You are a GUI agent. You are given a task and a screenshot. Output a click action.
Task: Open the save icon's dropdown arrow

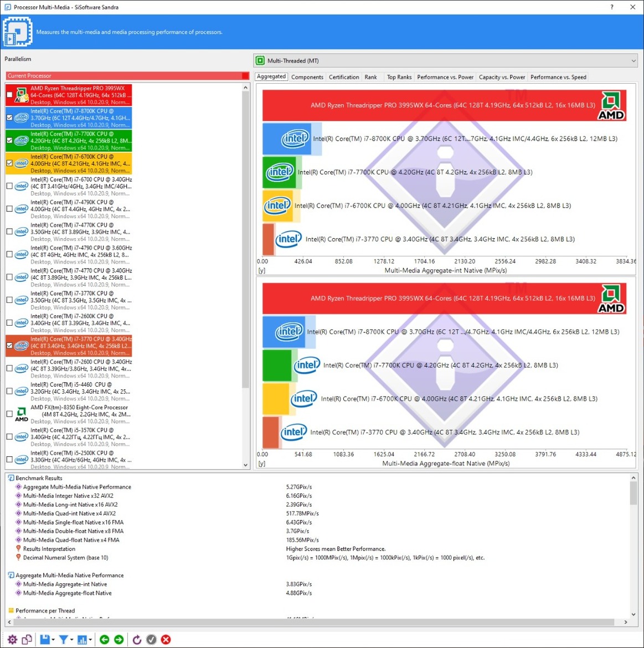53,640
